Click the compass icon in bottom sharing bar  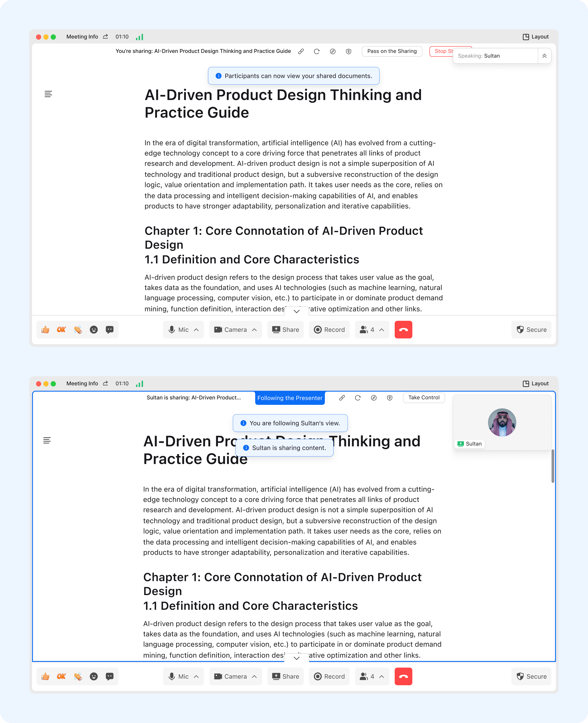[x=374, y=398]
